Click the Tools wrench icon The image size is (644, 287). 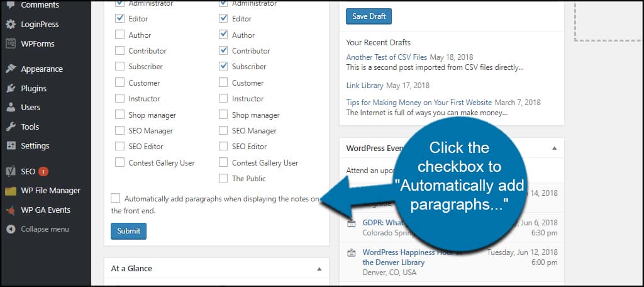pos(10,127)
